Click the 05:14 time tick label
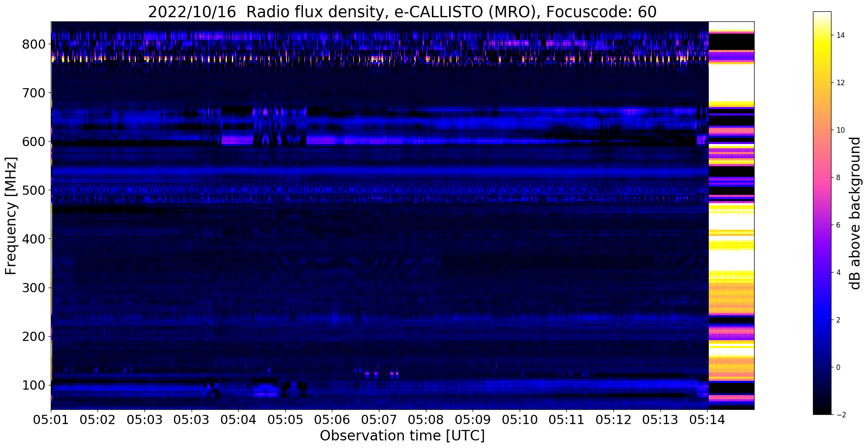 (707, 420)
